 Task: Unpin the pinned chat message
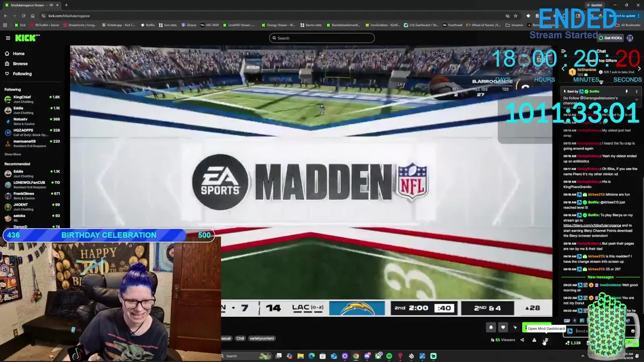click(626, 92)
